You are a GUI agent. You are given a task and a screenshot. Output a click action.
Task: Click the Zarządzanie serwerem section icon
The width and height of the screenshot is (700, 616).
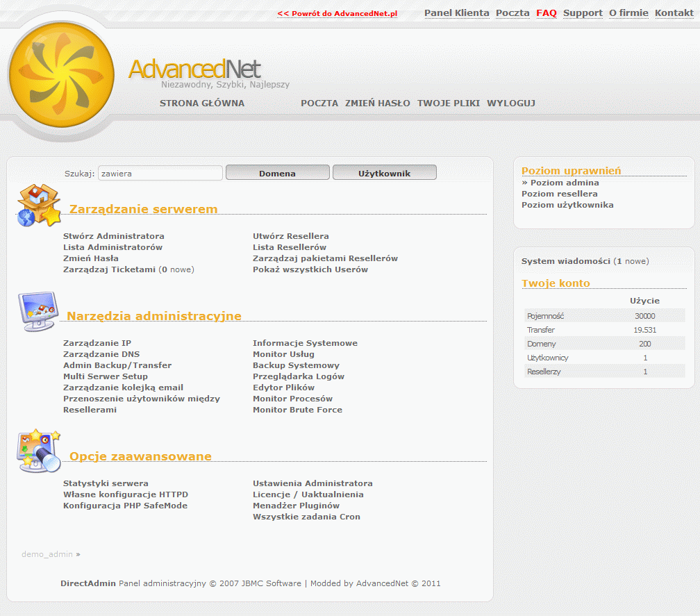(x=39, y=206)
